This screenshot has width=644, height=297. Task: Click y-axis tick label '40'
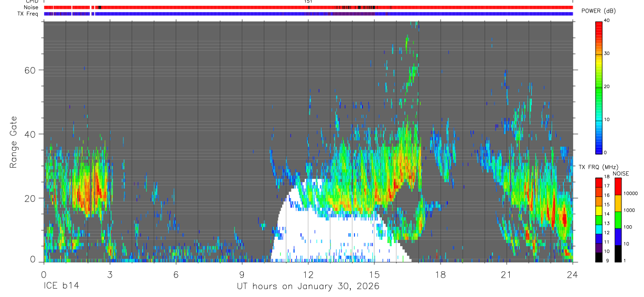pyautogui.click(x=30, y=134)
